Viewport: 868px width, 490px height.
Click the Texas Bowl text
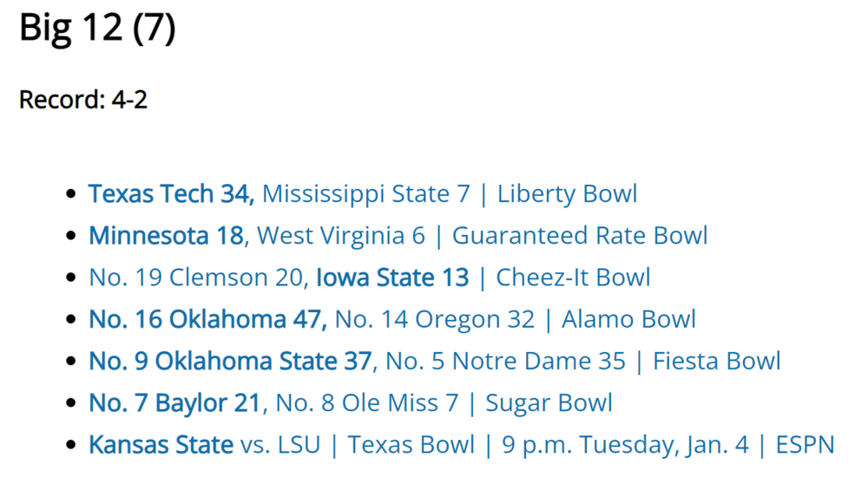tap(411, 445)
